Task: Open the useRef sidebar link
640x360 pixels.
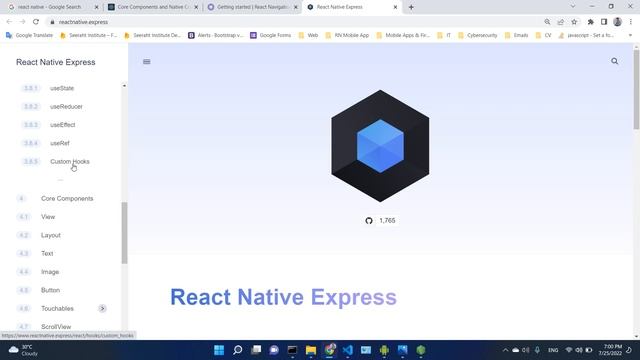Action: point(60,143)
